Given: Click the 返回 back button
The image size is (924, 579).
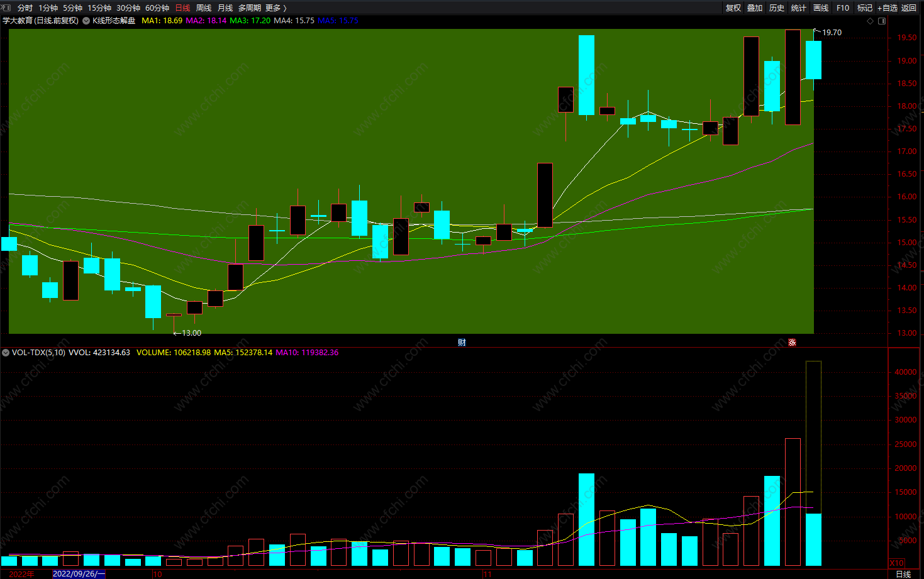Looking at the screenshot, I should (909, 8).
